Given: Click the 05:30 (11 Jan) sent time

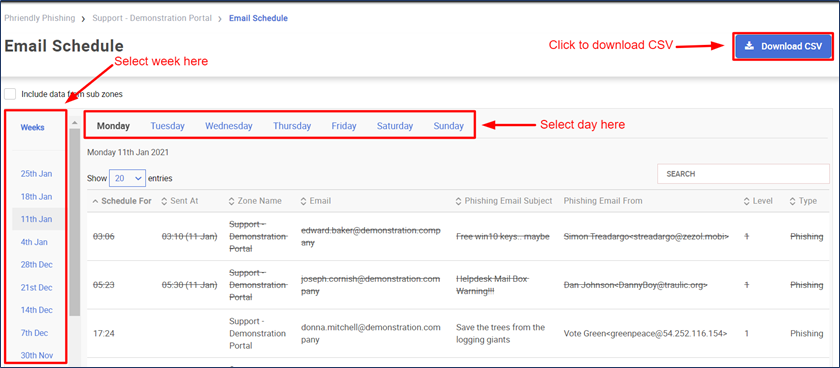Looking at the screenshot, I should pos(190,285).
